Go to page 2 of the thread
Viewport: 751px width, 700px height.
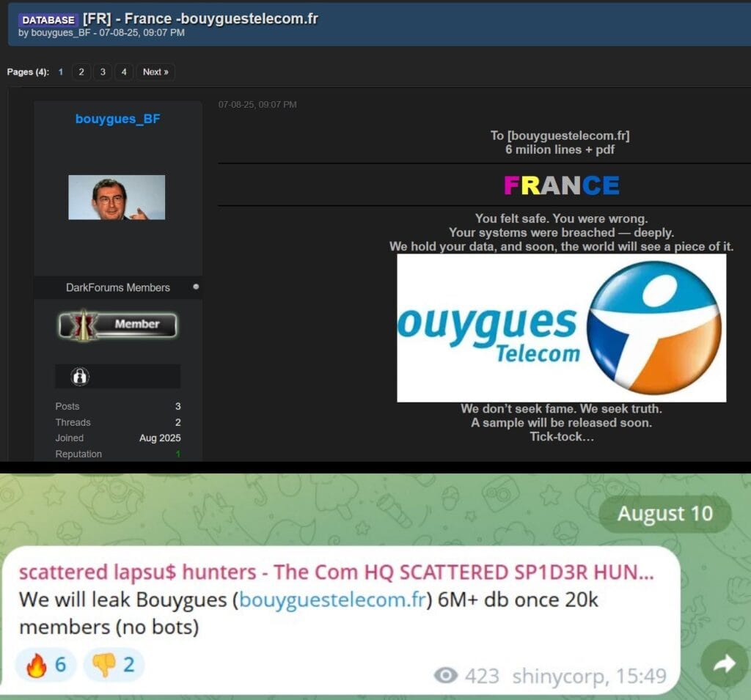coord(81,72)
